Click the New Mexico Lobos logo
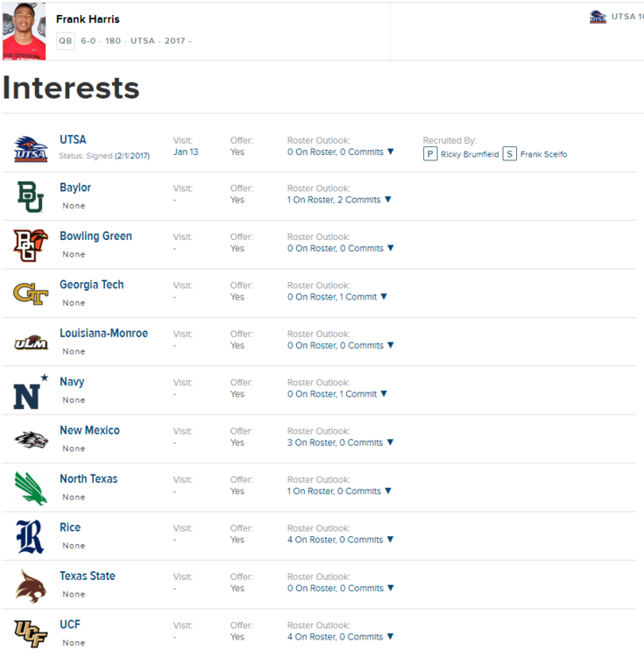 click(30, 440)
